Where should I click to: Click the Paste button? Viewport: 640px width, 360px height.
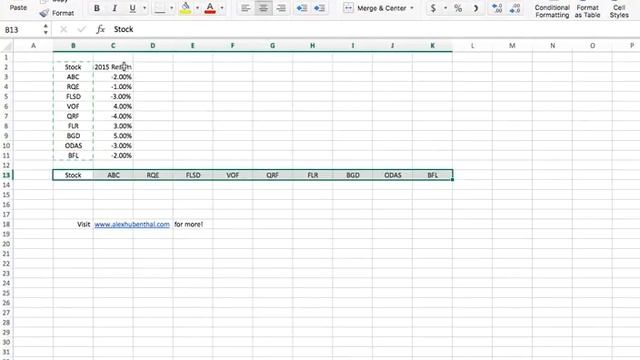[18, 8]
